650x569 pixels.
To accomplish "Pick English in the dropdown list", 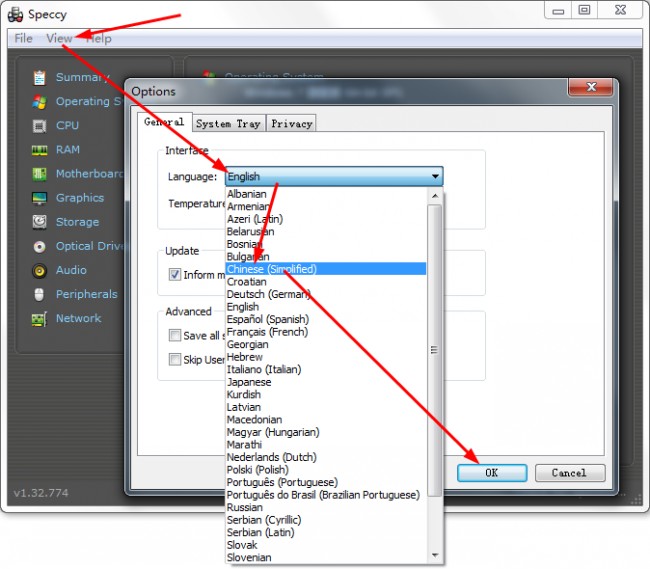I will coord(326,307).
